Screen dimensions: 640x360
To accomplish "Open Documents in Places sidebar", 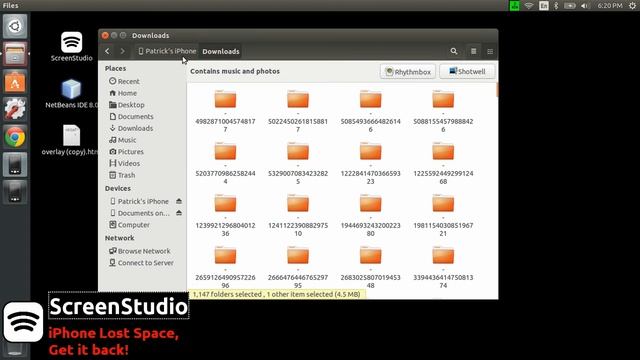I will pyautogui.click(x=131, y=116).
